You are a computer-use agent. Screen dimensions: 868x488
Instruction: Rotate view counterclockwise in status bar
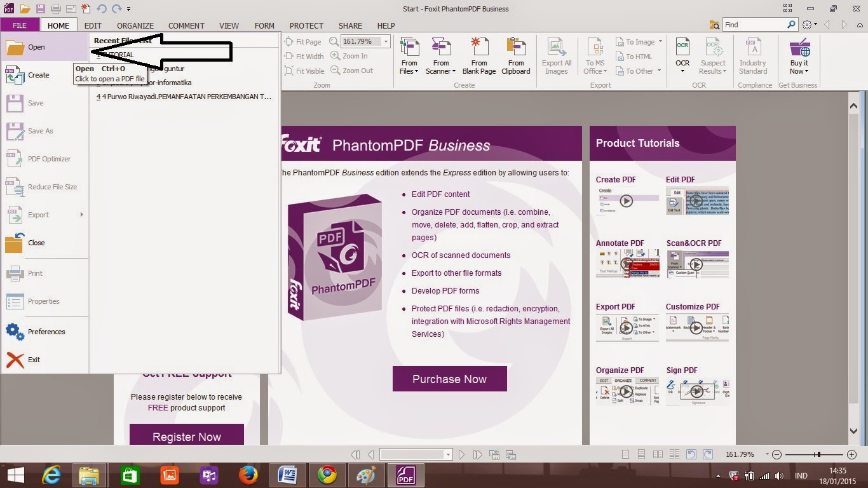coord(691,454)
